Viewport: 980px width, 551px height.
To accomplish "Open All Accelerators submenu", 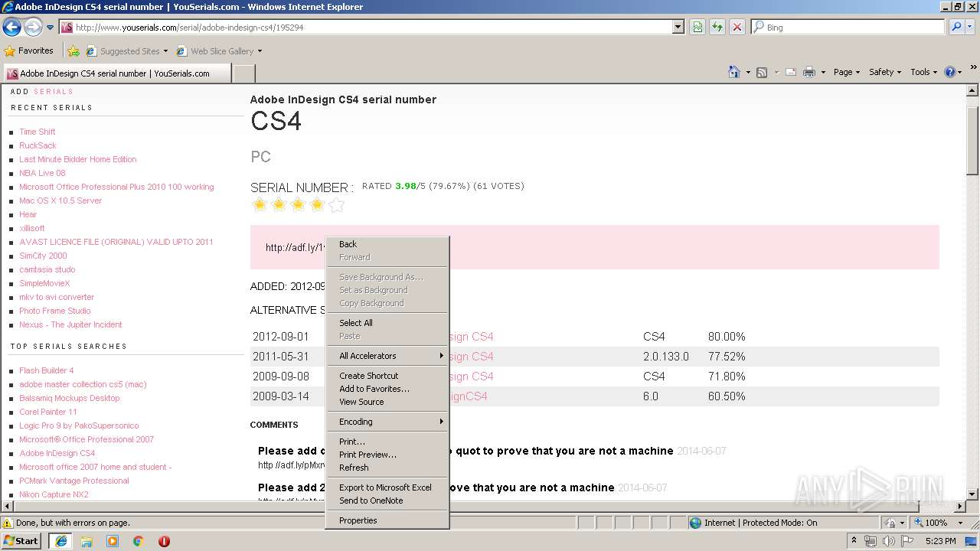I will tap(387, 356).
